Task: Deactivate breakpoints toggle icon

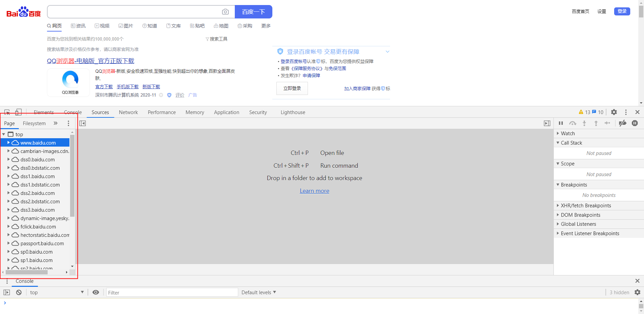Action: pos(623,123)
